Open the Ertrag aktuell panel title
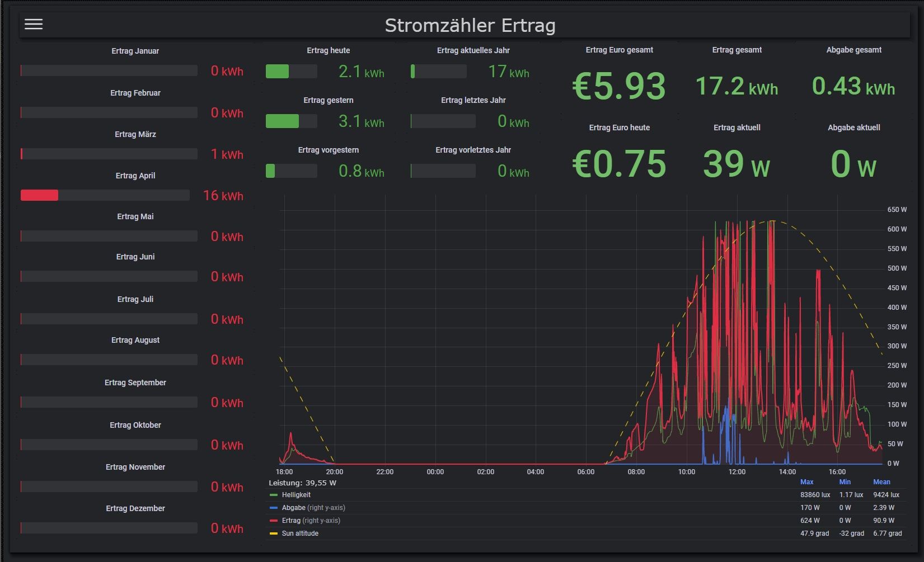Viewport: 924px width, 562px height. 737,127
